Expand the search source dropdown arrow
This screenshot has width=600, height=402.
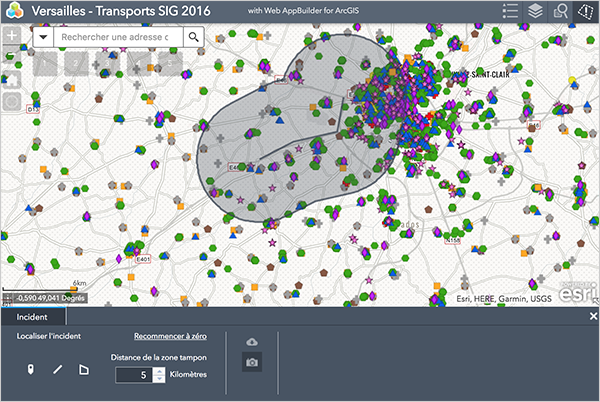[43, 37]
